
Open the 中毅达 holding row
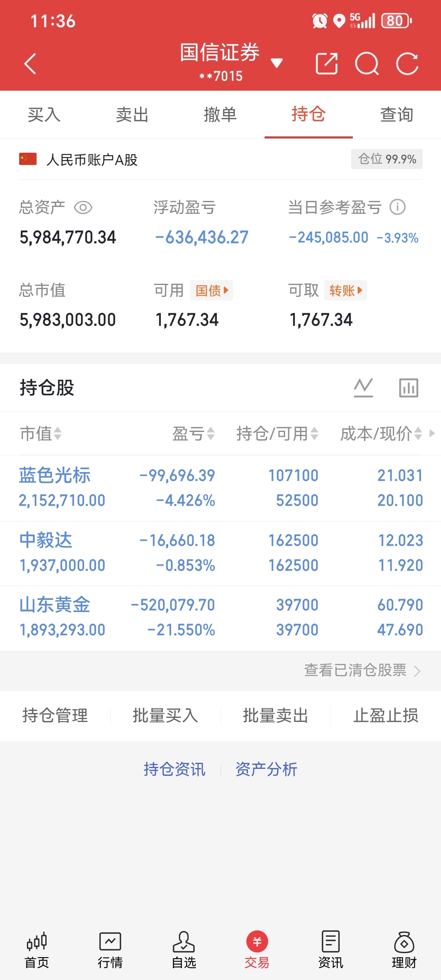[x=220, y=553]
